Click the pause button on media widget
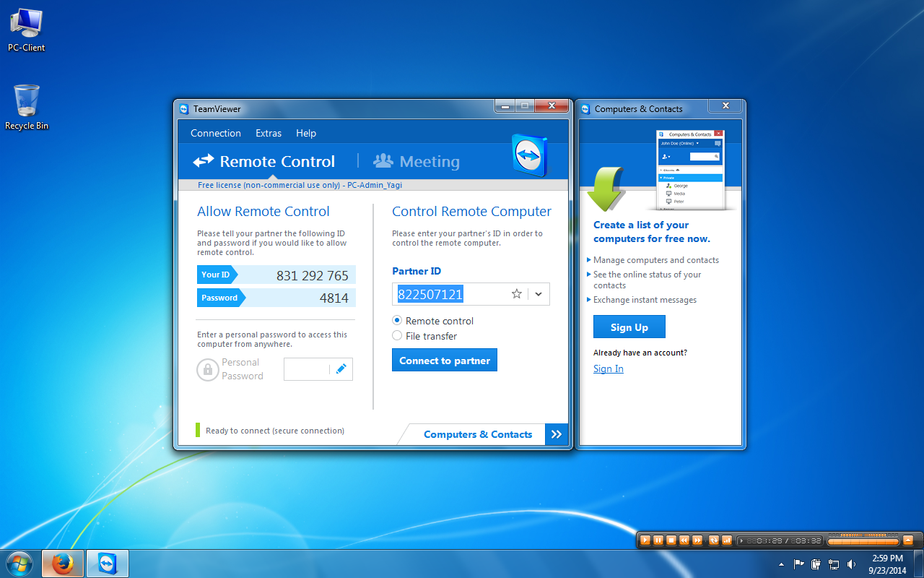The width and height of the screenshot is (924, 578). point(658,540)
